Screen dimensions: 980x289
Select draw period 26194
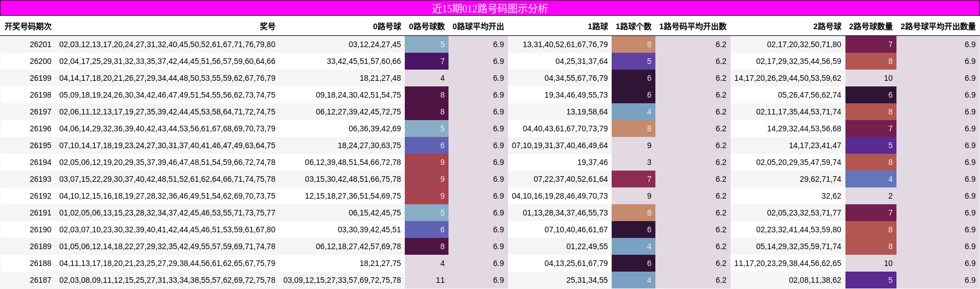pyautogui.click(x=40, y=162)
